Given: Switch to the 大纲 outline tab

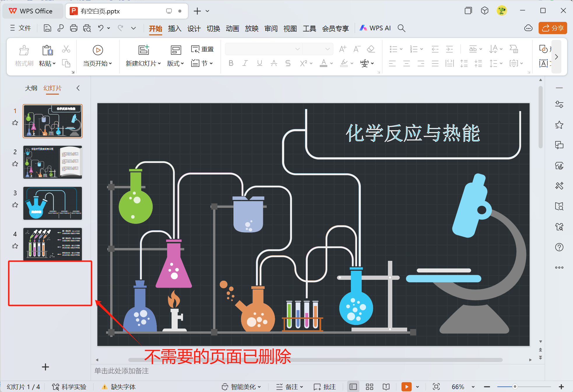Looking at the screenshot, I should pos(31,88).
